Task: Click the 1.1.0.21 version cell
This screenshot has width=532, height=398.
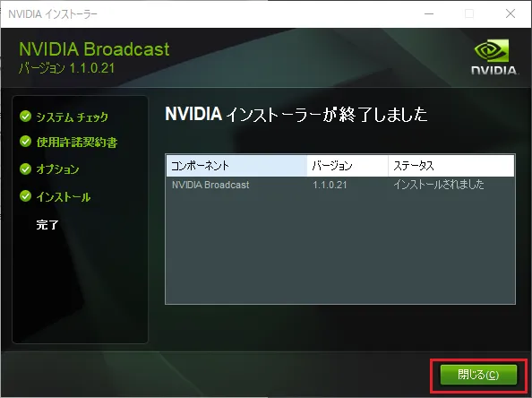Action: click(x=330, y=185)
